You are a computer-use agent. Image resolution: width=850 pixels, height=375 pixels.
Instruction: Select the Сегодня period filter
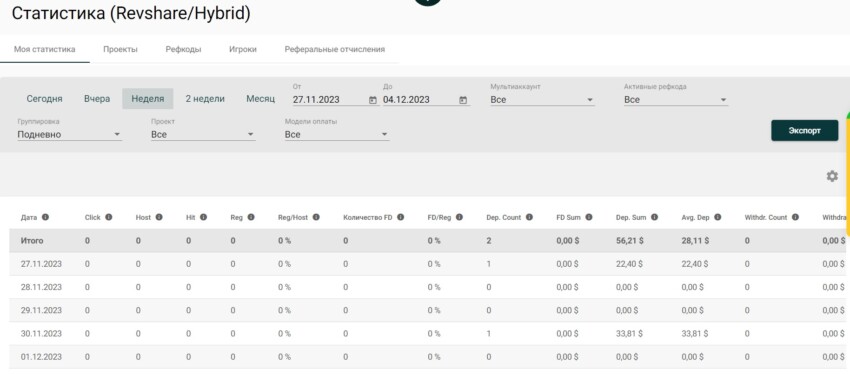[44, 99]
